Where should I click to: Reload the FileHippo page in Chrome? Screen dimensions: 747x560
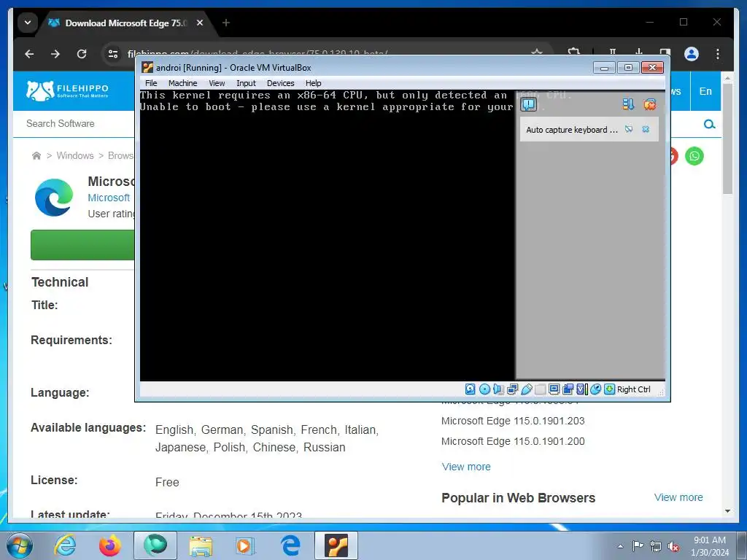pos(82,54)
